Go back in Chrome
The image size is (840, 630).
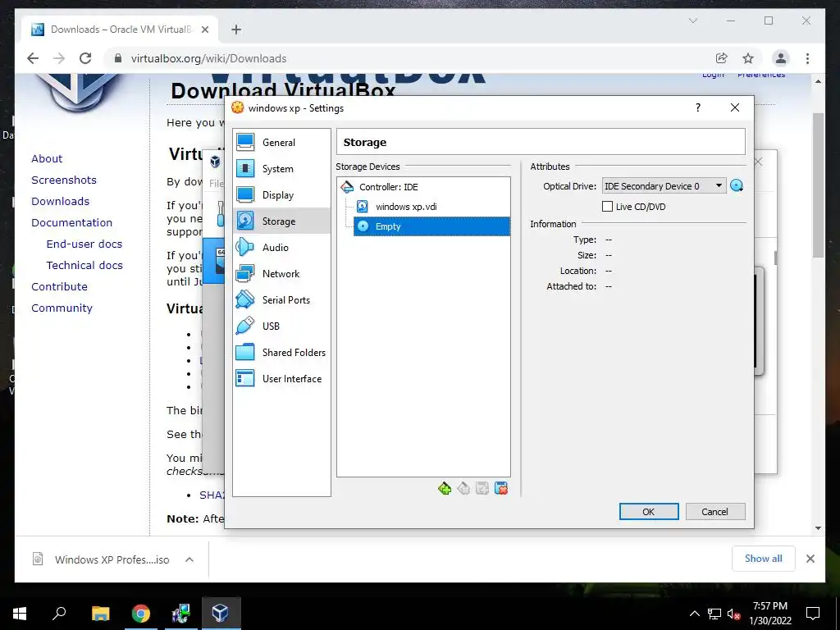[33, 58]
